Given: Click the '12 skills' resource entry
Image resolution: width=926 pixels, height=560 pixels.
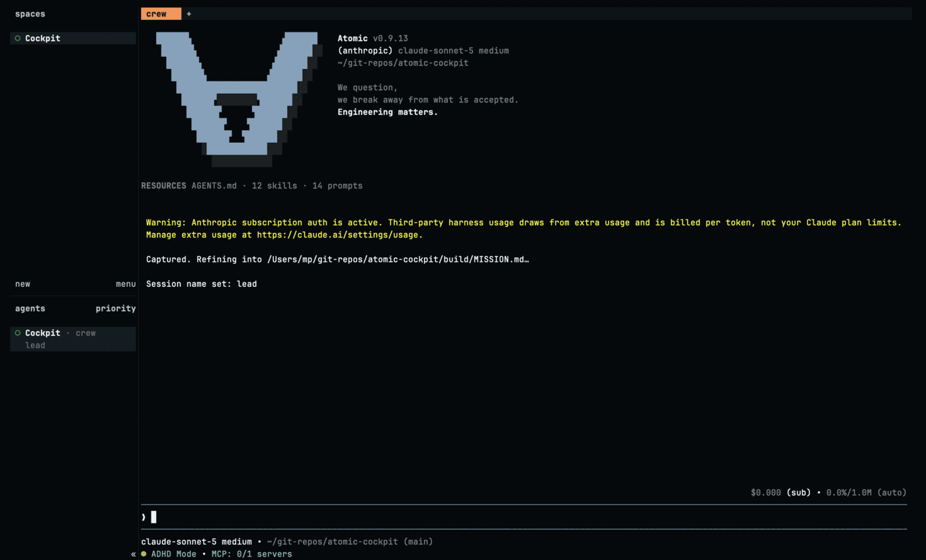Looking at the screenshot, I should pyautogui.click(x=274, y=186).
